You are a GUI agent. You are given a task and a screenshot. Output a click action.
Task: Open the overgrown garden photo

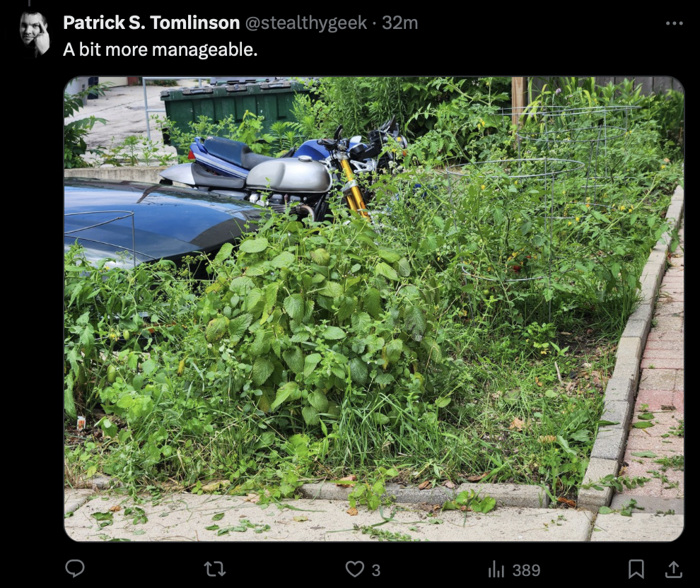pos(374,309)
